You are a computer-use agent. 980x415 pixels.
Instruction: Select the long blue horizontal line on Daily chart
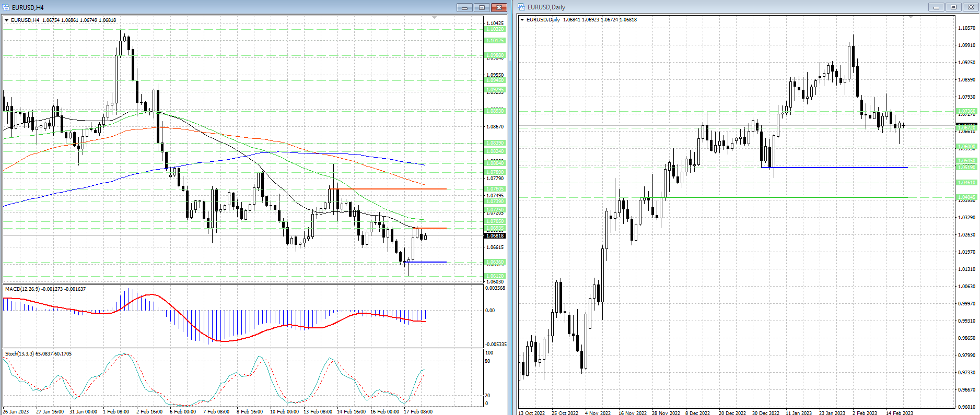pyautogui.click(x=836, y=168)
